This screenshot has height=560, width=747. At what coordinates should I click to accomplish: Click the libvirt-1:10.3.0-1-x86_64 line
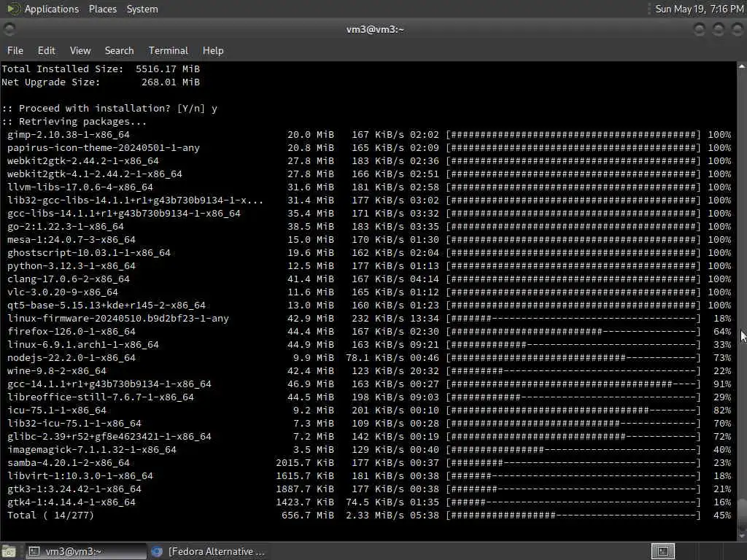click(368, 475)
